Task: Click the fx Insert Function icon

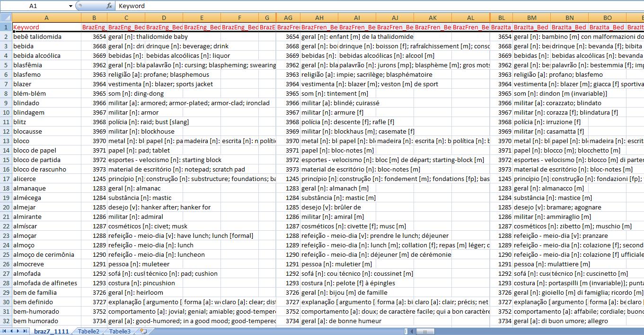Action: click(x=109, y=6)
